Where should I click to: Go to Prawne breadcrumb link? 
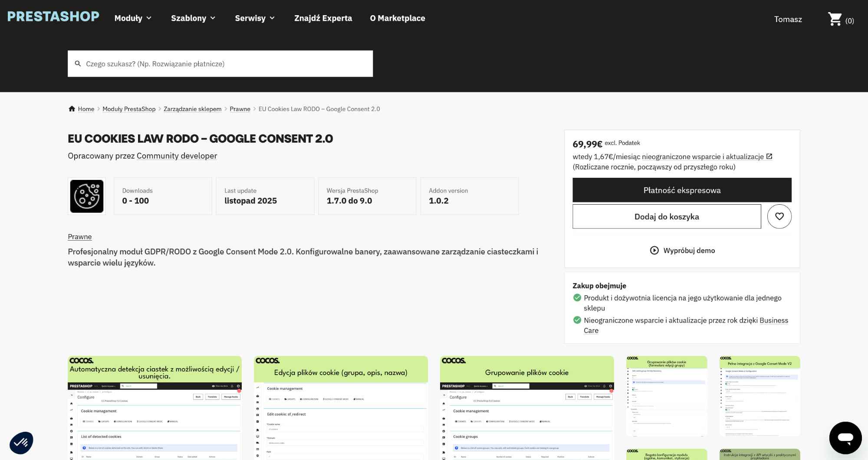click(x=240, y=109)
